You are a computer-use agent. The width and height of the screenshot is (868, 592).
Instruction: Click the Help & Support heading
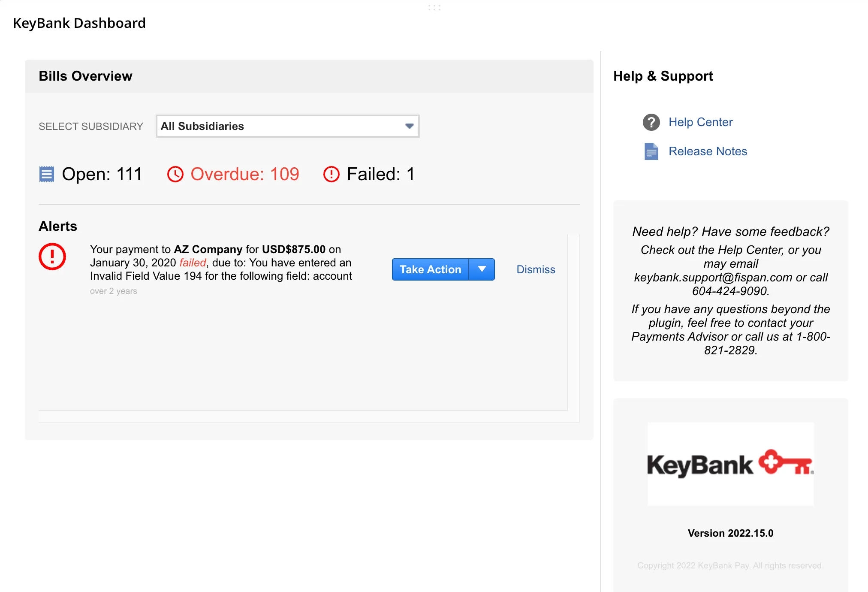click(x=663, y=76)
